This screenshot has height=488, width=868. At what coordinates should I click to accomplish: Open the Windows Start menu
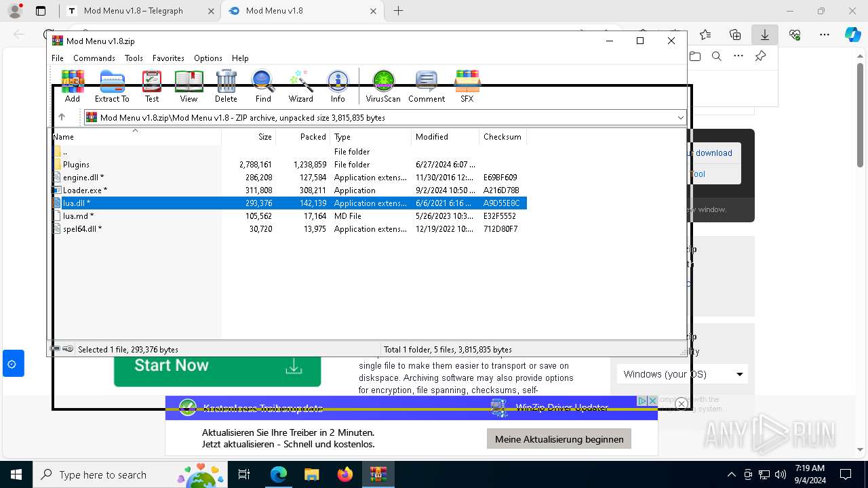click(x=16, y=474)
